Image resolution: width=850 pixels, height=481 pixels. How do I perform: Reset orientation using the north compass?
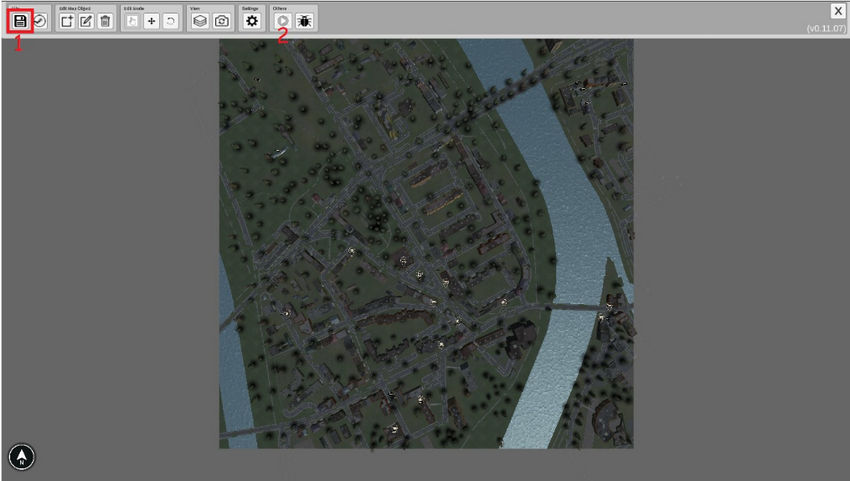tap(22, 457)
